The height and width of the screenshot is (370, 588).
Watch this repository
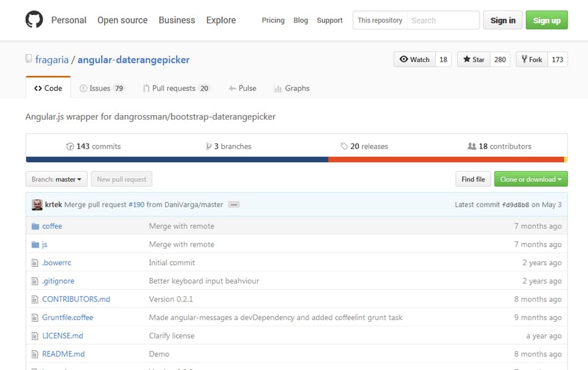coord(414,59)
